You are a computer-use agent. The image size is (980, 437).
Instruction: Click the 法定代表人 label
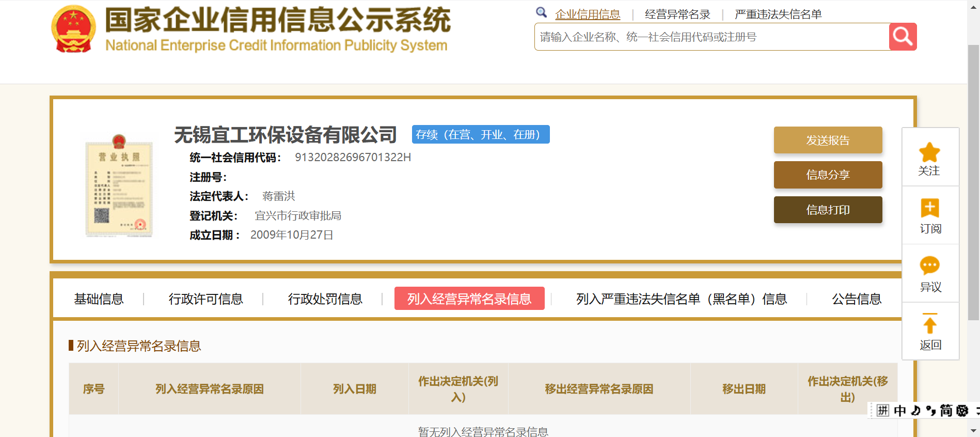coord(219,196)
